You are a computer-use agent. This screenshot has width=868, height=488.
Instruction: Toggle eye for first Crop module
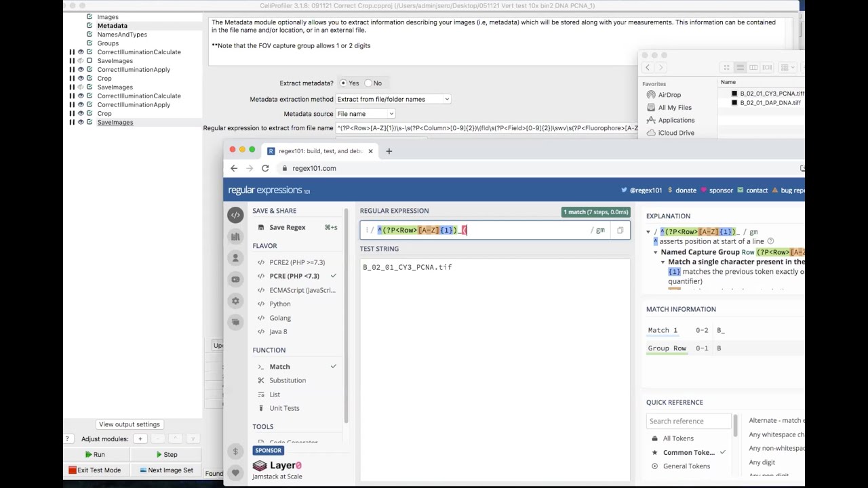(x=81, y=79)
